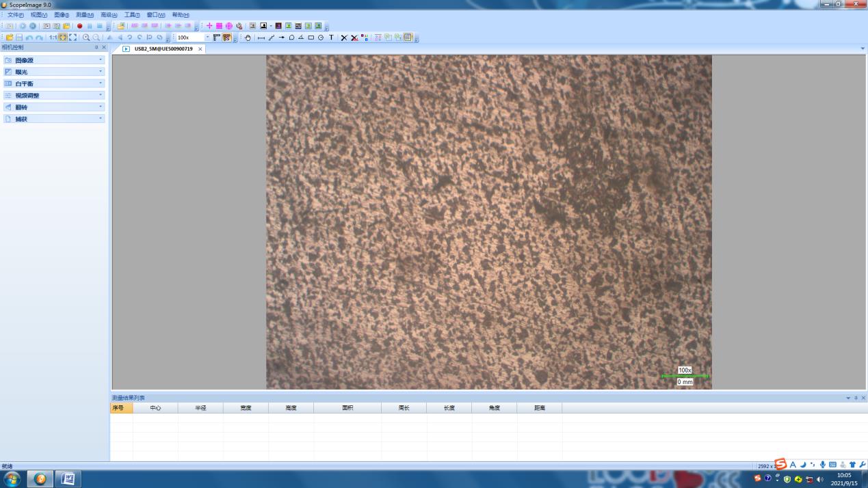Click the play live preview icon
Viewport: 868px width, 488px height.
click(23, 26)
